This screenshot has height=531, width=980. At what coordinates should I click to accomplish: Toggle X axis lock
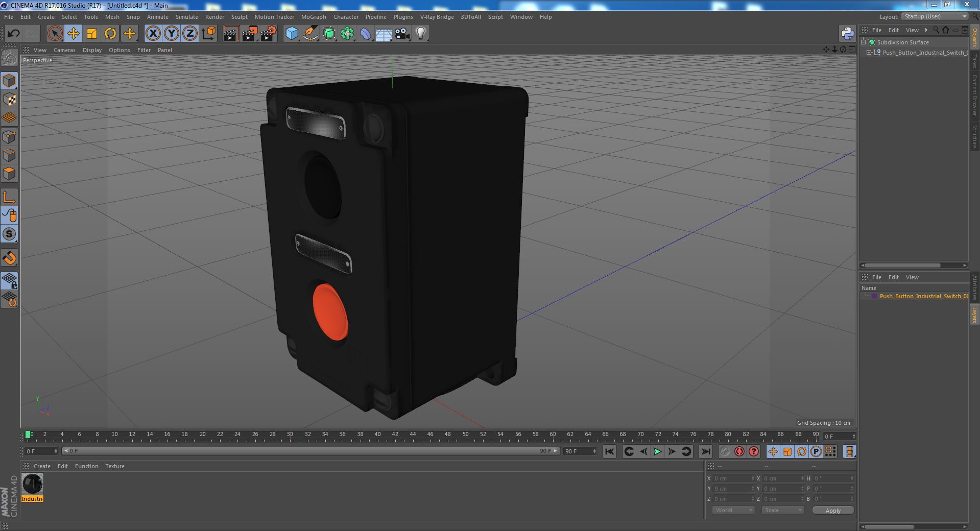[x=153, y=34]
